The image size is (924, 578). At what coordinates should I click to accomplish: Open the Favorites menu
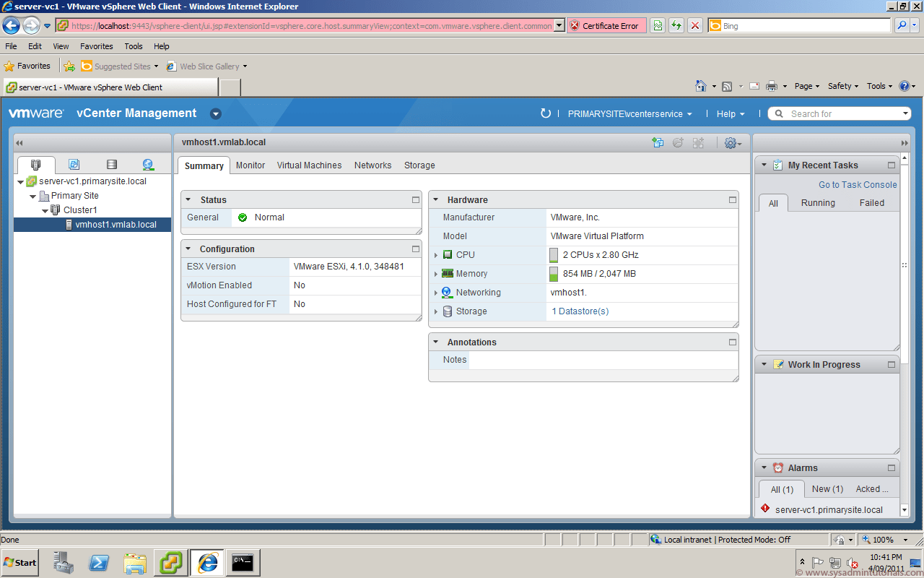click(x=97, y=46)
